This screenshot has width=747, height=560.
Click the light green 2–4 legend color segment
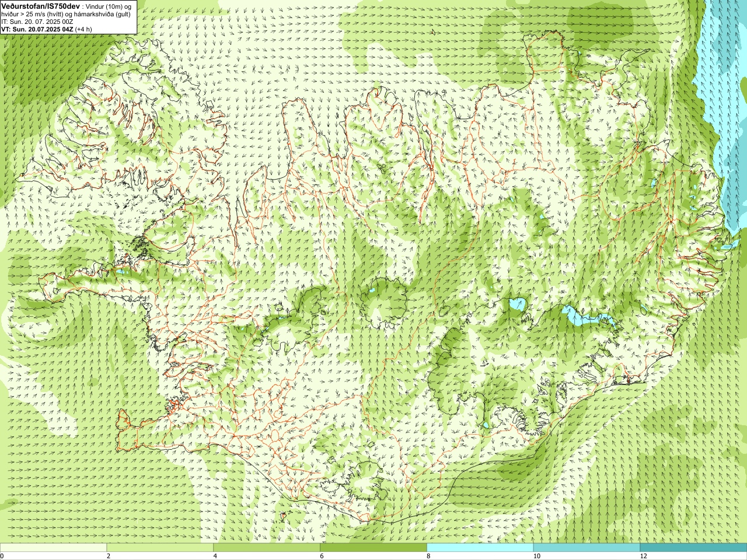(160, 548)
